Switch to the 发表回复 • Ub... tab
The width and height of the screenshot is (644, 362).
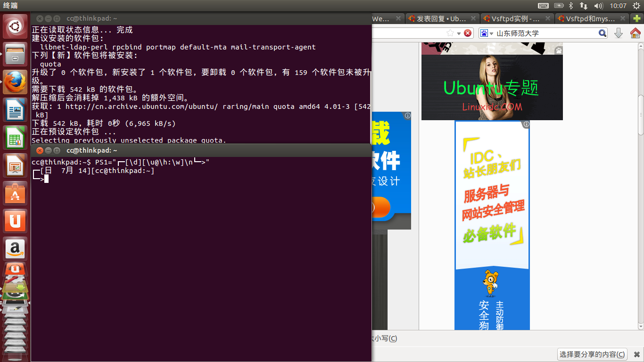click(442, 19)
